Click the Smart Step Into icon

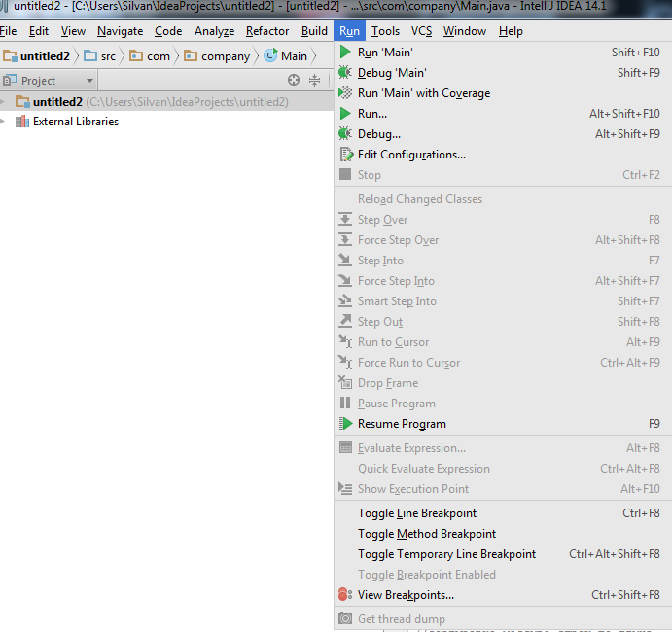pyautogui.click(x=345, y=300)
